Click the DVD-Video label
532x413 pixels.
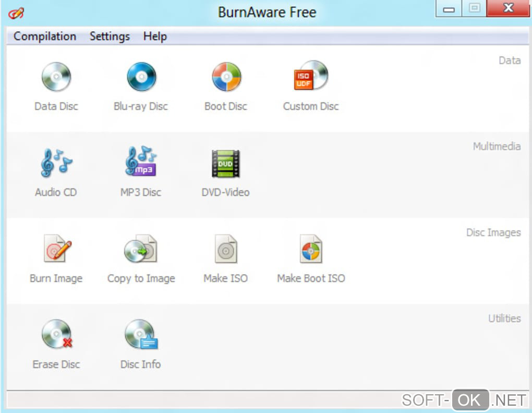click(x=226, y=192)
